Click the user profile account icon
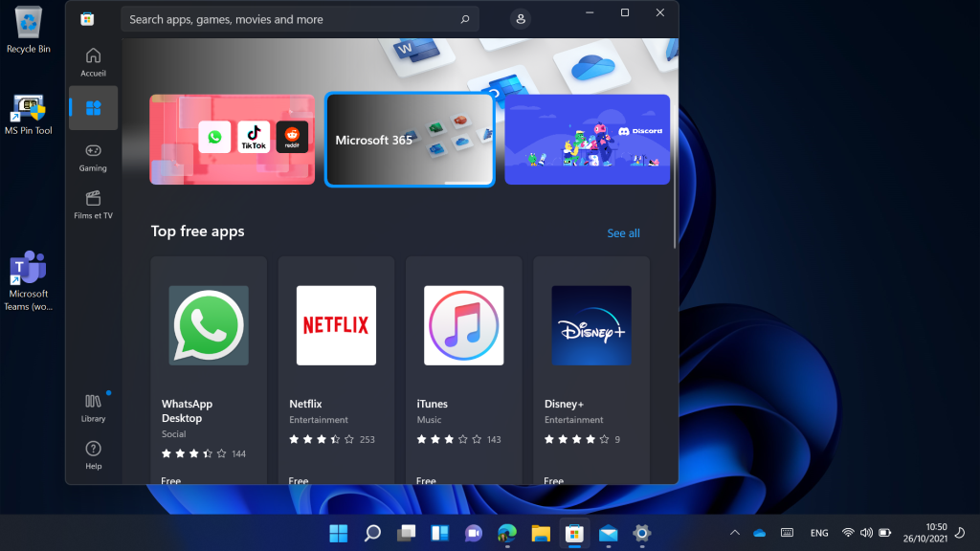980x551 pixels. click(x=520, y=19)
